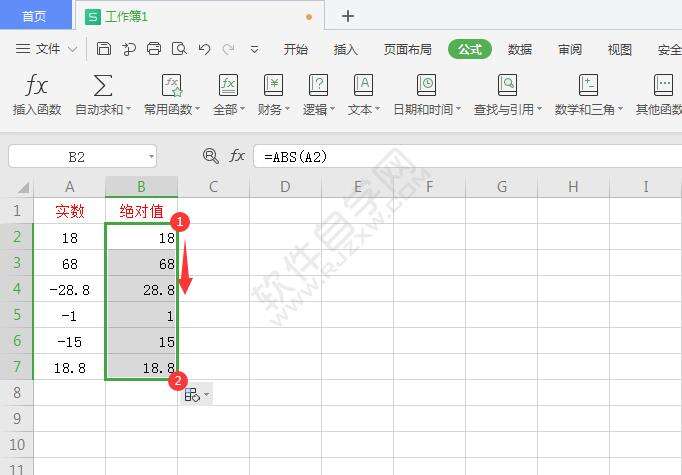
Task: Expand the Name Box dropdown arrow
Action: tap(151, 156)
